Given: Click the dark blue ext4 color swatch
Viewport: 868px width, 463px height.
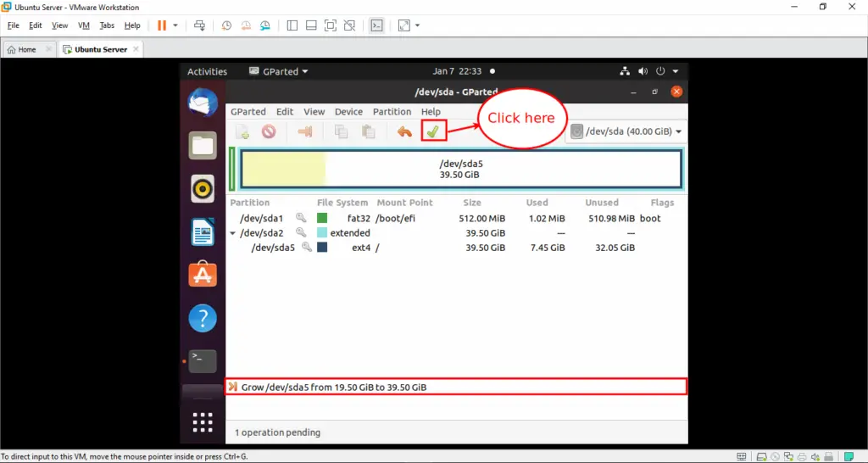Looking at the screenshot, I should (322, 248).
